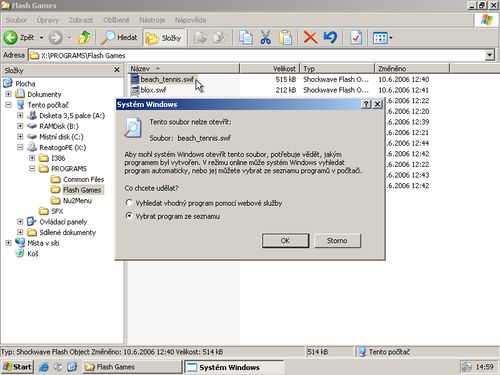Click the blue Undo arrow icon

(330, 38)
